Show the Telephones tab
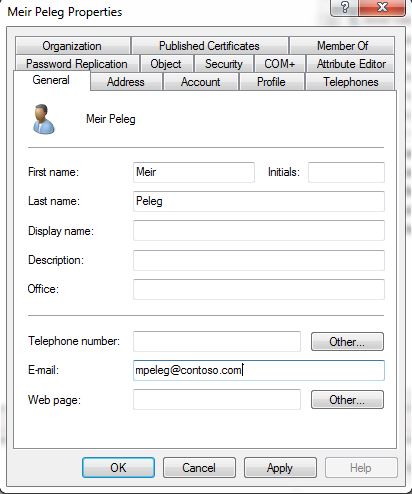Image resolution: width=412 pixels, height=494 pixels. (x=350, y=82)
